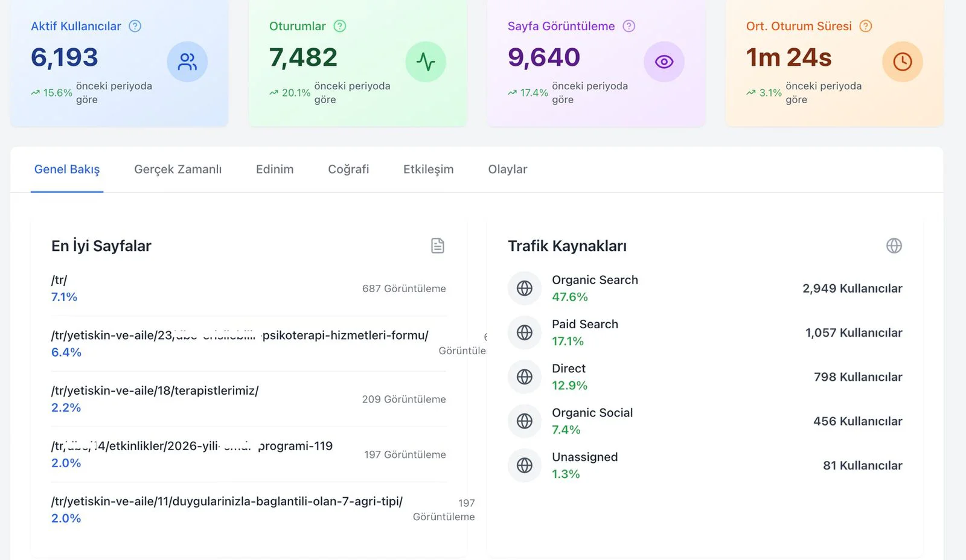Switch to the Olaylar tab
966x560 pixels.
(x=508, y=170)
